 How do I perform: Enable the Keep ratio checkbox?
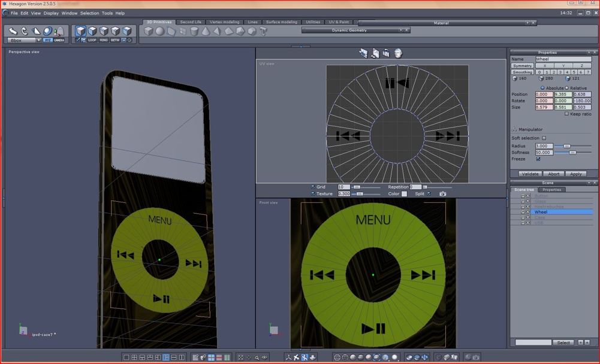click(x=566, y=114)
